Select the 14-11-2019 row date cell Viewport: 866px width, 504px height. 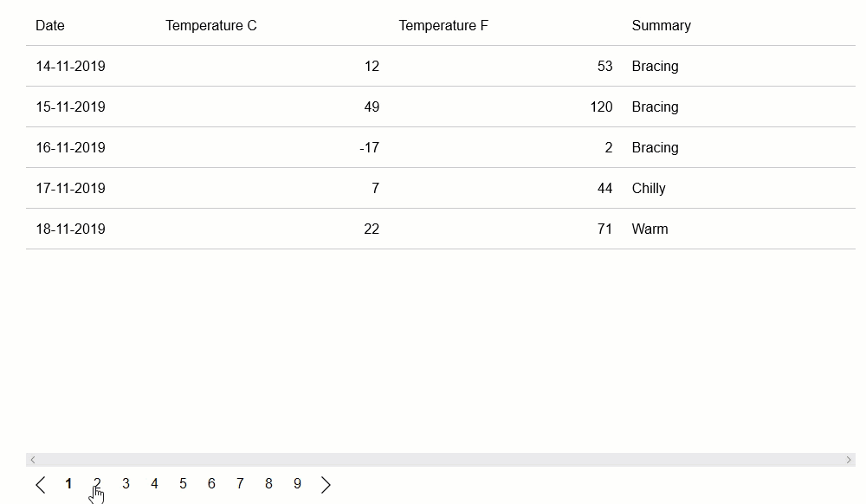(70, 67)
